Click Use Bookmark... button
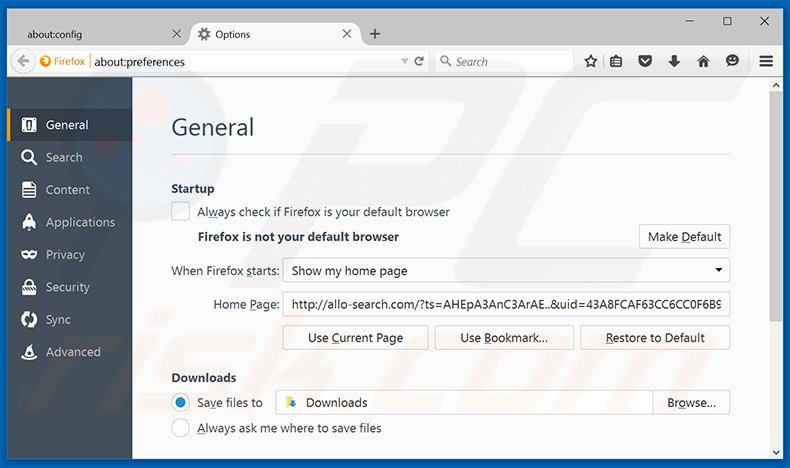The width and height of the screenshot is (790, 468). click(504, 338)
